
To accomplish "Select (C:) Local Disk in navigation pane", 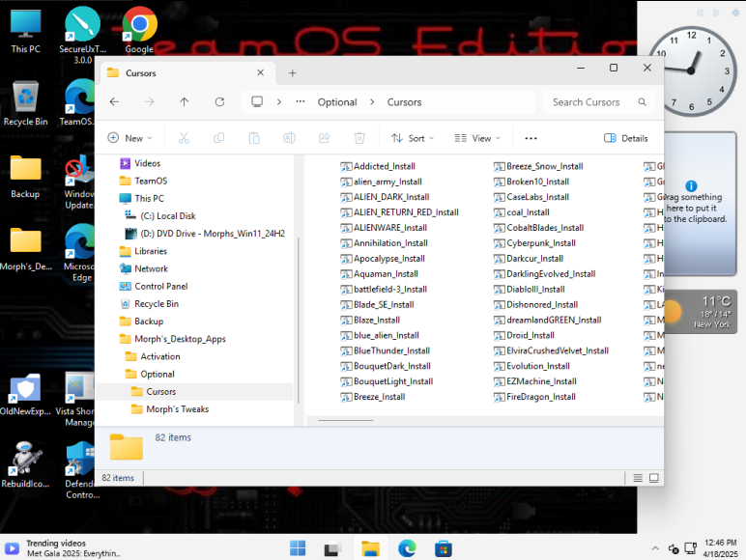I will pyautogui.click(x=168, y=216).
